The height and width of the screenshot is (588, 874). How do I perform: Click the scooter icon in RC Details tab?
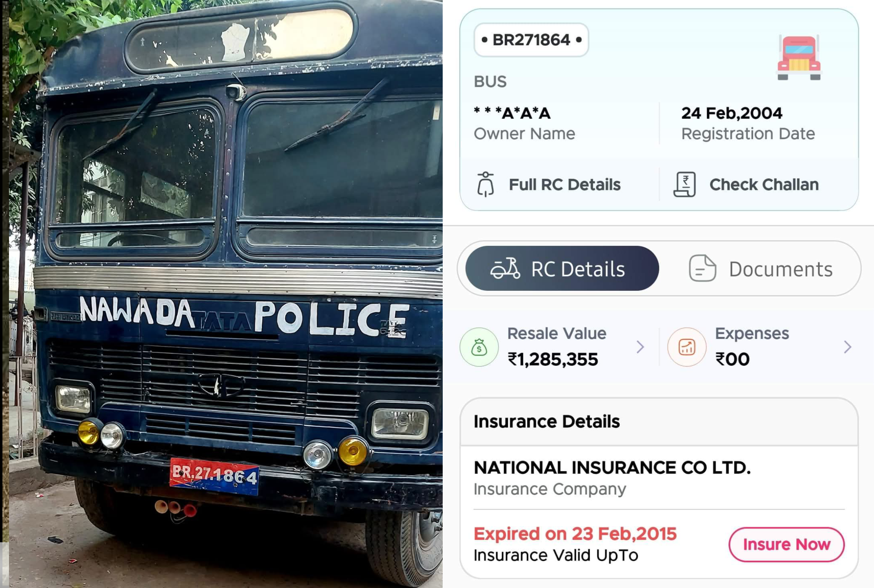point(505,268)
